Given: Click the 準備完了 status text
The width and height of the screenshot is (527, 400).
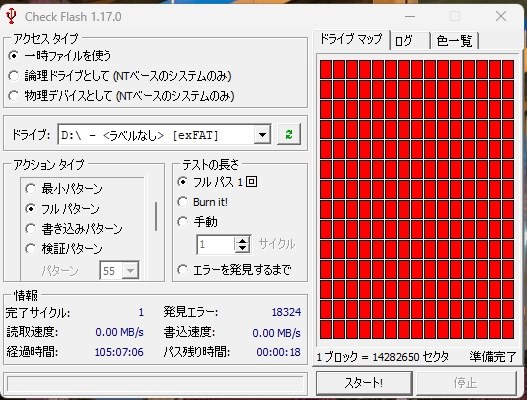Looking at the screenshot, I should coord(492,357).
